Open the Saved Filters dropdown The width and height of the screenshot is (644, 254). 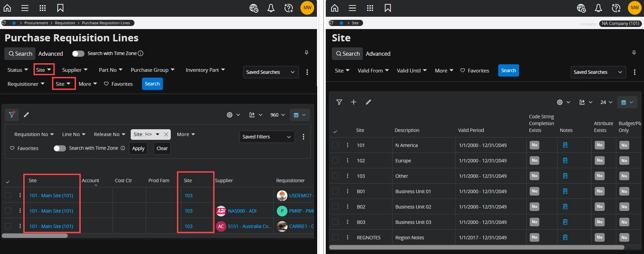(x=267, y=137)
